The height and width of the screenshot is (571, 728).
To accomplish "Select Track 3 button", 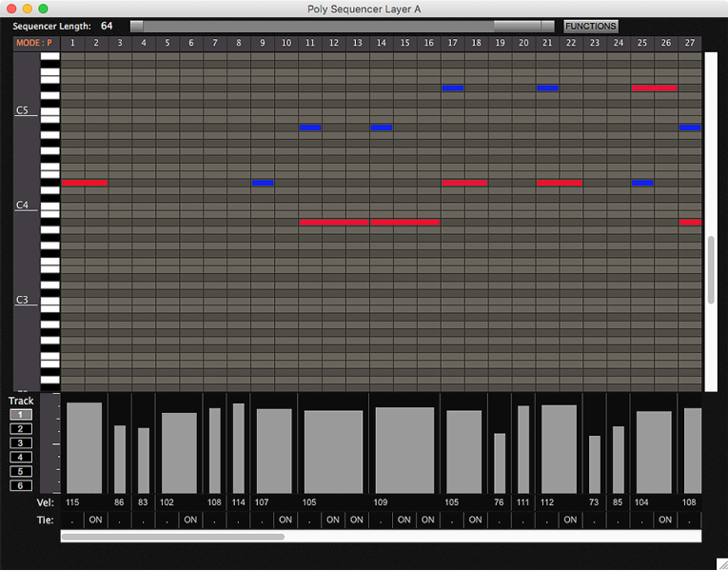I will (x=20, y=443).
